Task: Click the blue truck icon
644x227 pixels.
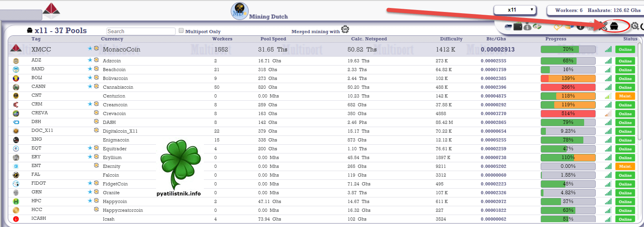Action: pyautogui.click(x=508, y=27)
